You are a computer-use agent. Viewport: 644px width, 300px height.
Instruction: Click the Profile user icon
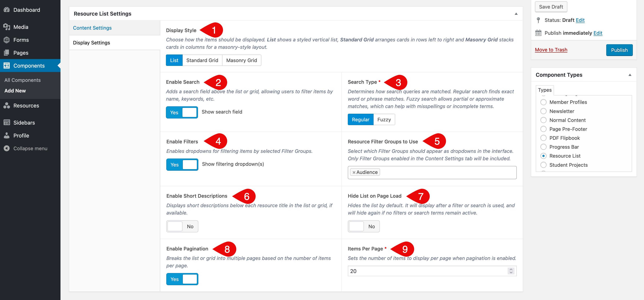[x=7, y=136]
